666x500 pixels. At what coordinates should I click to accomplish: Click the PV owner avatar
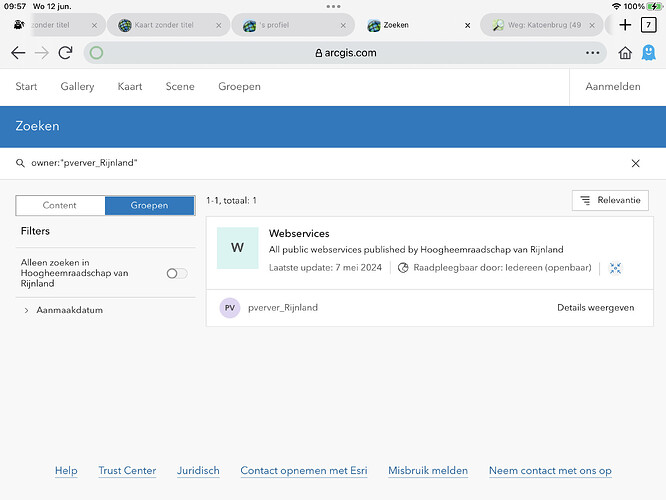point(230,308)
